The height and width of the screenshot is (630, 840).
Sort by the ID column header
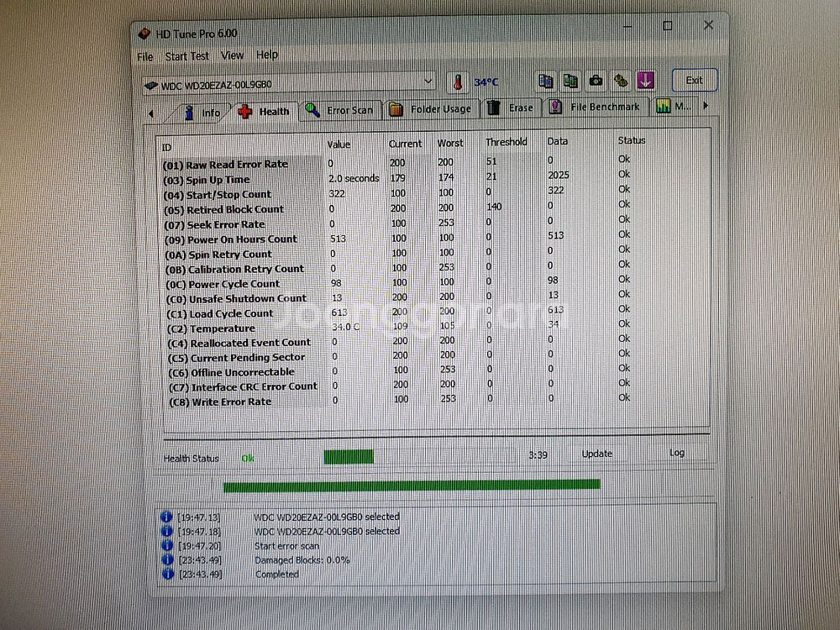pos(166,147)
